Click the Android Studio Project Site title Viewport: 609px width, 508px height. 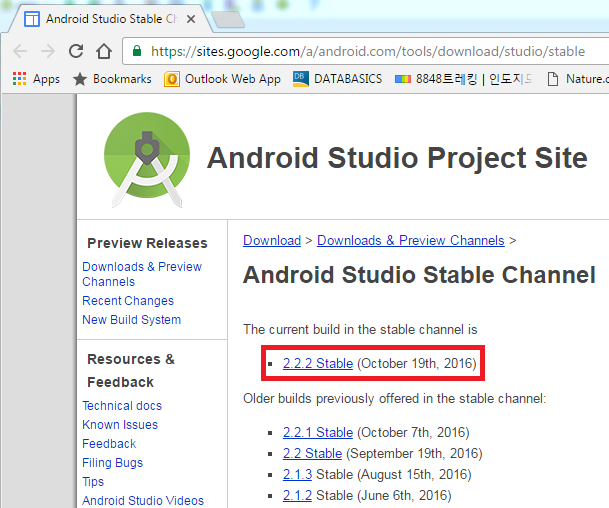(397, 158)
